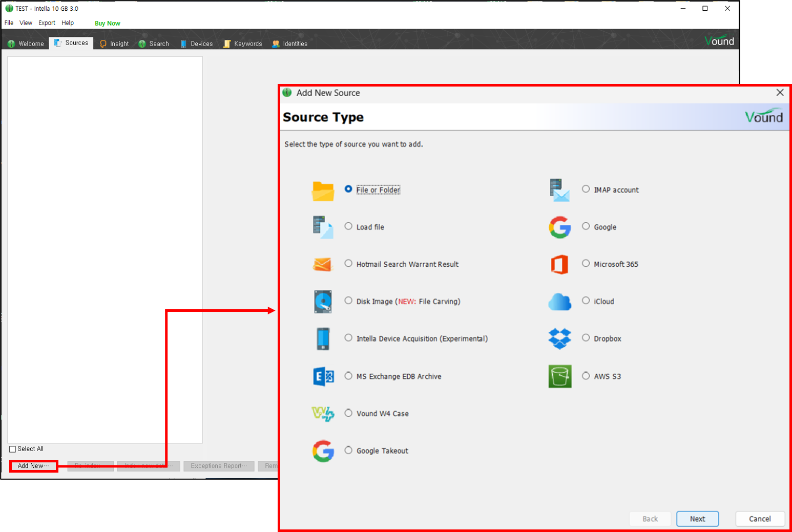Screen dimensions: 792x532
Task: Switch to the Insight tab
Action: click(114, 44)
